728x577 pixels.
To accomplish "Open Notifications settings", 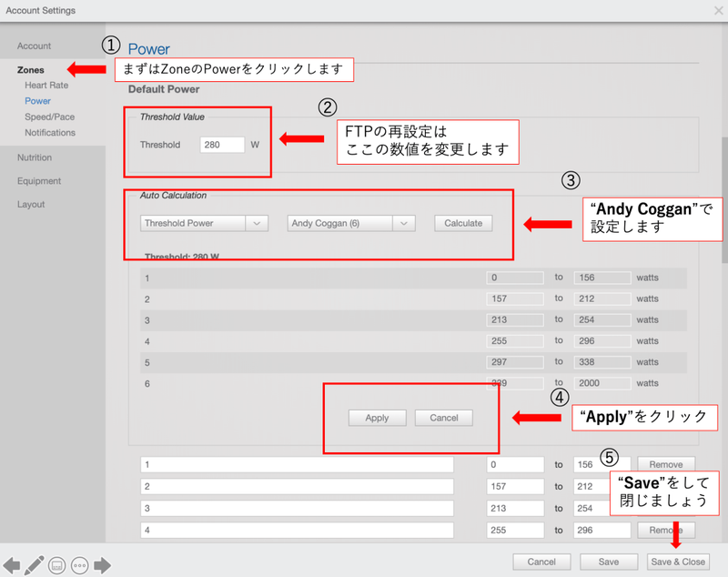I will [50, 133].
